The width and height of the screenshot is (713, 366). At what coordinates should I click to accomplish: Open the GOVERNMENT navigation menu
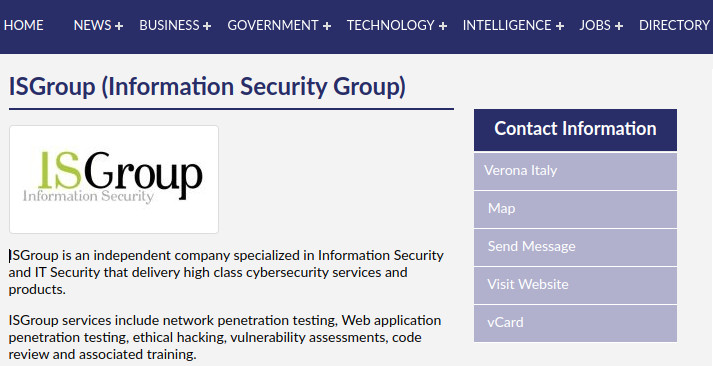[x=273, y=25]
